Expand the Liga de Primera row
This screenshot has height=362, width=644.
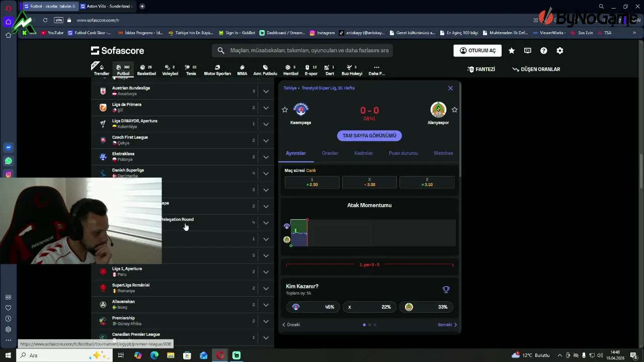coord(266,108)
